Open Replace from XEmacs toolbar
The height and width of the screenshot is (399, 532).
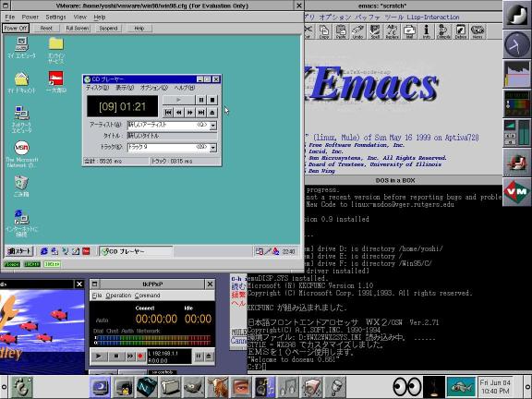(393, 31)
